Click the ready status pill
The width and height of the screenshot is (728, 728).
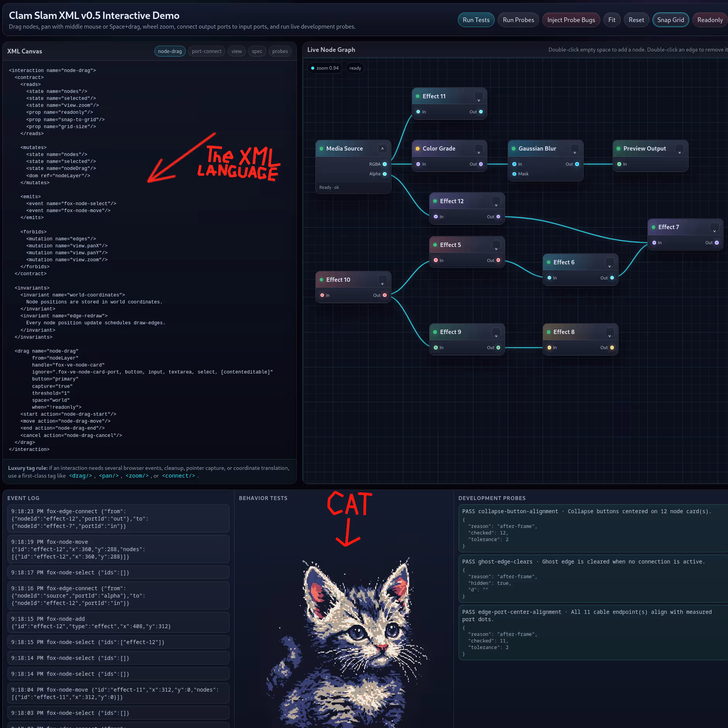pos(355,68)
